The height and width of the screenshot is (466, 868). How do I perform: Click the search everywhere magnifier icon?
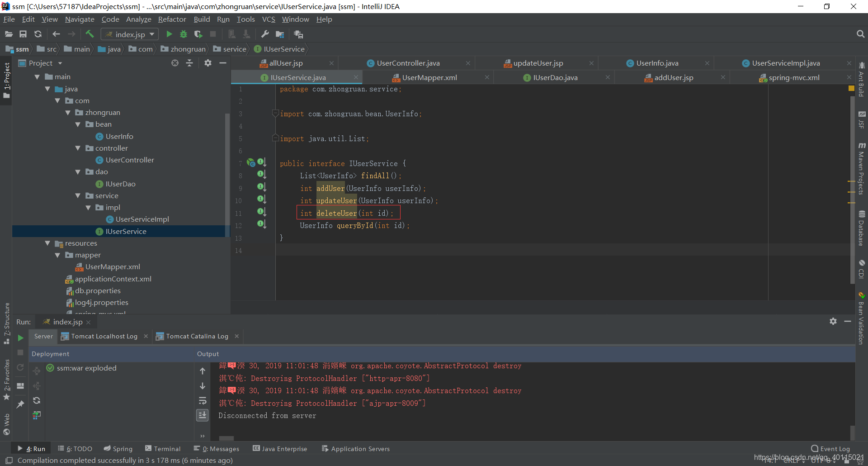[860, 34]
